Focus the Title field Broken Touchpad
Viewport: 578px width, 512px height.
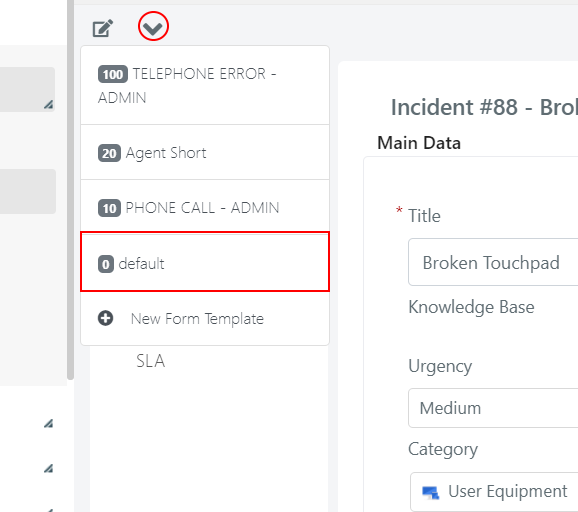pyautogui.click(x=493, y=262)
